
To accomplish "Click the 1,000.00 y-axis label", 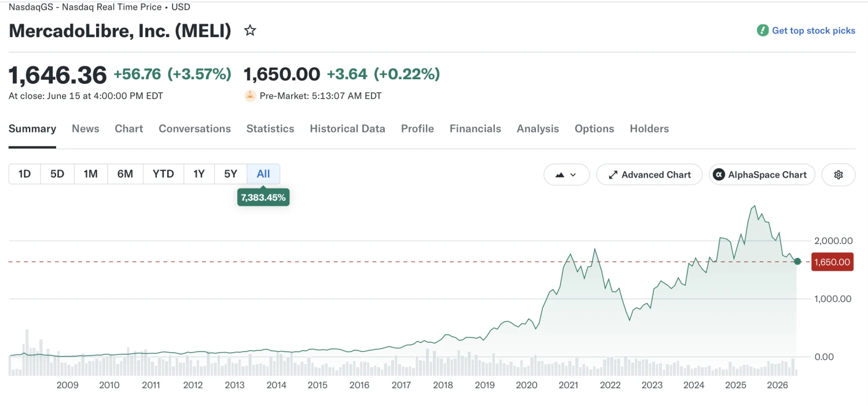I will (833, 299).
